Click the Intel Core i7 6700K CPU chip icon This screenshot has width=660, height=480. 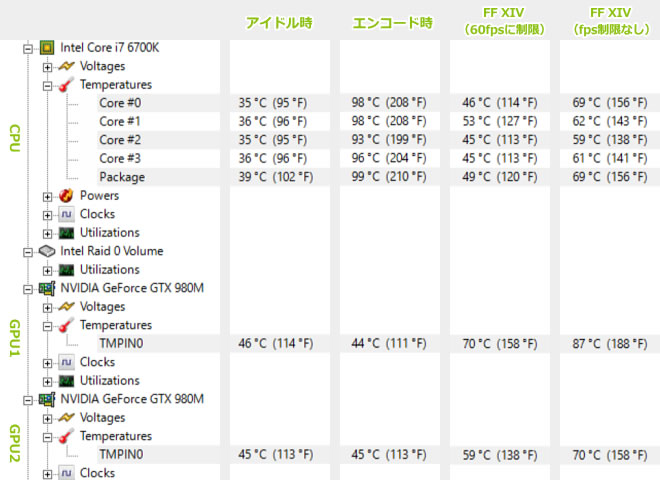coord(47,48)
